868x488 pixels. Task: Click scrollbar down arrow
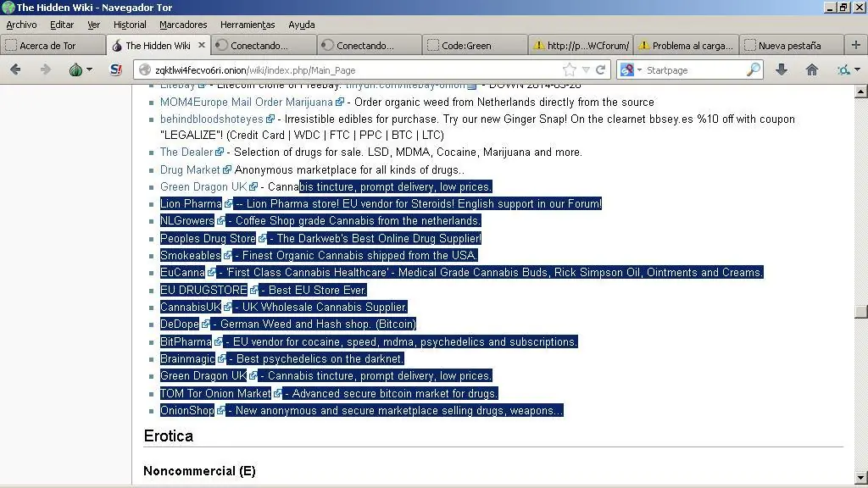(x=860, y=478)
